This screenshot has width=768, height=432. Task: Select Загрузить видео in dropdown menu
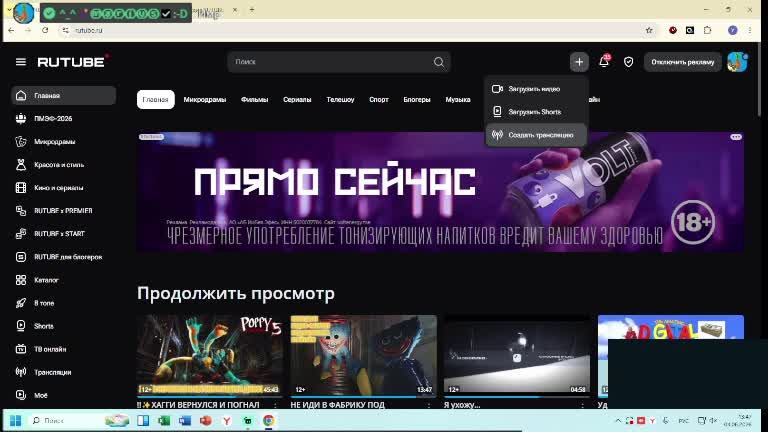536,89
